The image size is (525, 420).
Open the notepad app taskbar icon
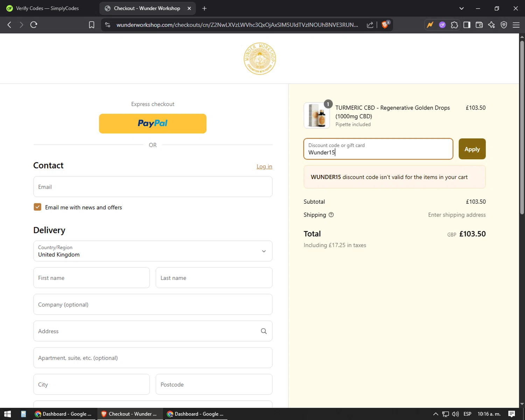click(x=23, y=414)
